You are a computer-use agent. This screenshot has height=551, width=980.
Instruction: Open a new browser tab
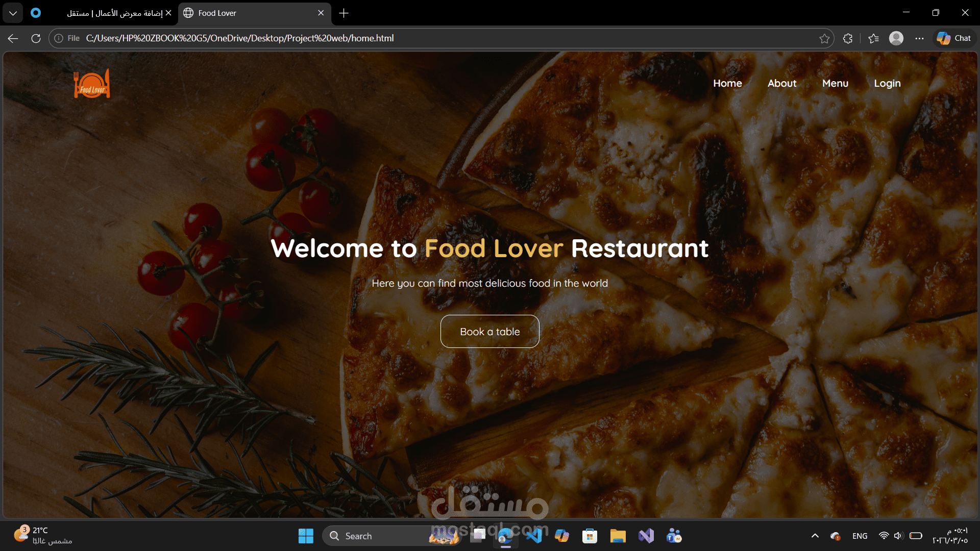click(344, 13)
